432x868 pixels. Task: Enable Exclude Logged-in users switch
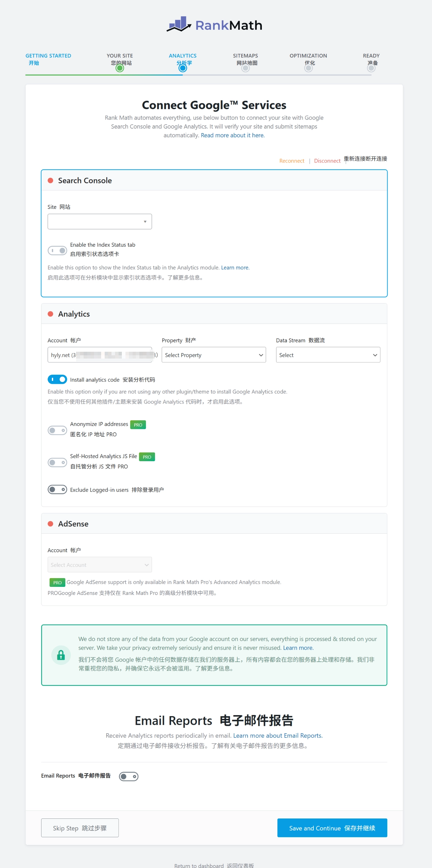pos(57,489)
